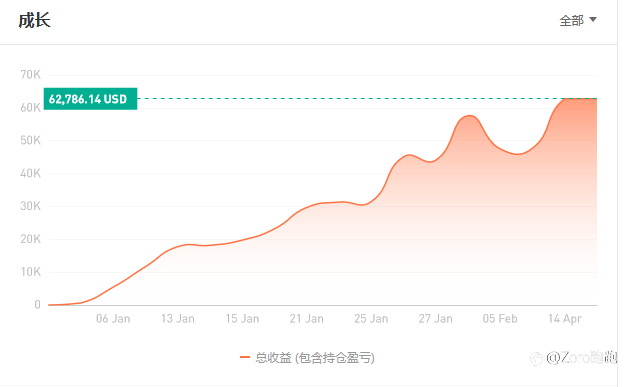Click the @Zoro watermark text

pos(581,358)
